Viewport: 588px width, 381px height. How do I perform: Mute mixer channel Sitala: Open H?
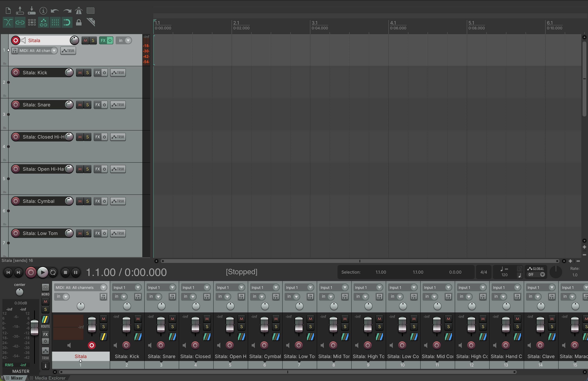pos(241,319)
